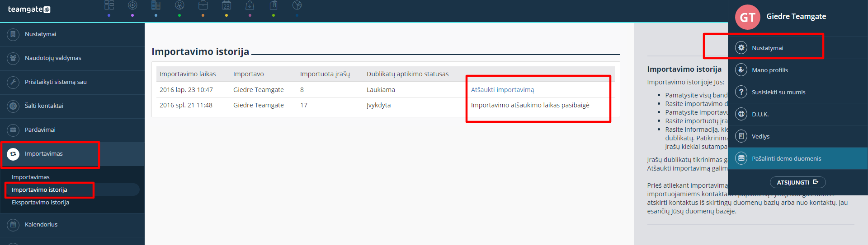Click the Giedre Teamgate user name
868x245 pixels.
(x=796, y=16)
